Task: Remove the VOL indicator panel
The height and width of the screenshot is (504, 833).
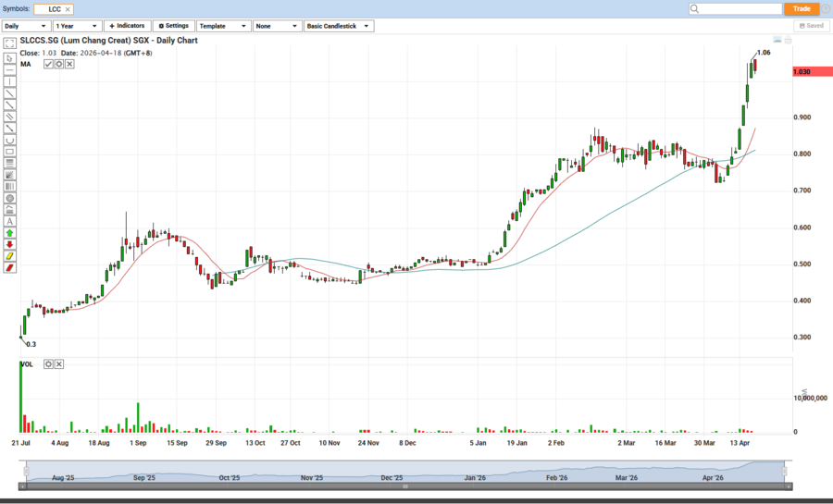Action: (58, 364)
